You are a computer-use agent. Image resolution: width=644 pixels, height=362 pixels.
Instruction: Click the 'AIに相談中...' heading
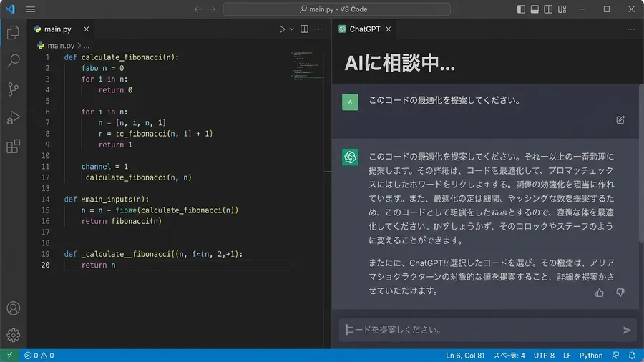click(x=399, y=63)
